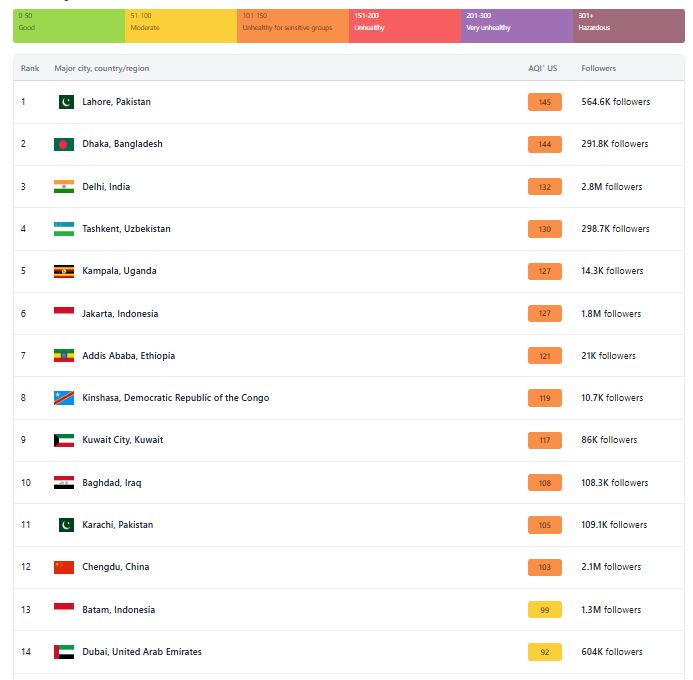This screenshot has width=693, height=680.
Task: Open the Jakarta, Indonesia city link
Action: 120,314
